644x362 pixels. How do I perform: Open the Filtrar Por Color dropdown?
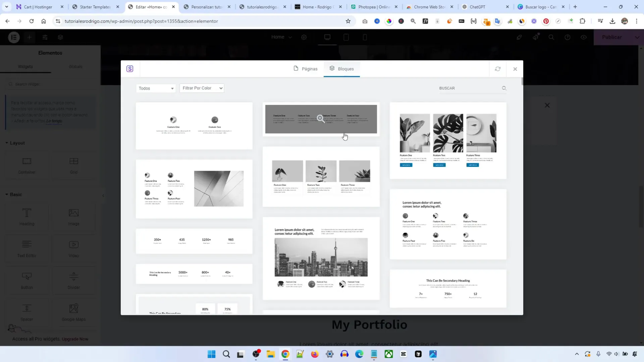202,88
